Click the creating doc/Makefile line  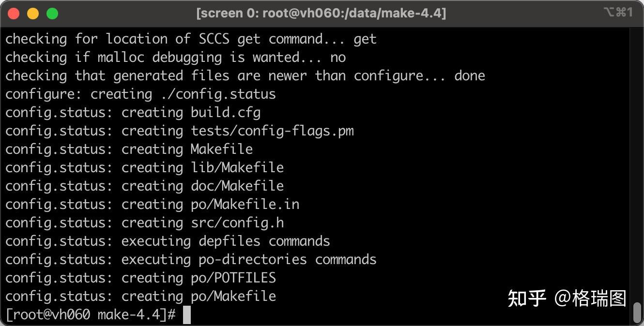pos(144,186)
